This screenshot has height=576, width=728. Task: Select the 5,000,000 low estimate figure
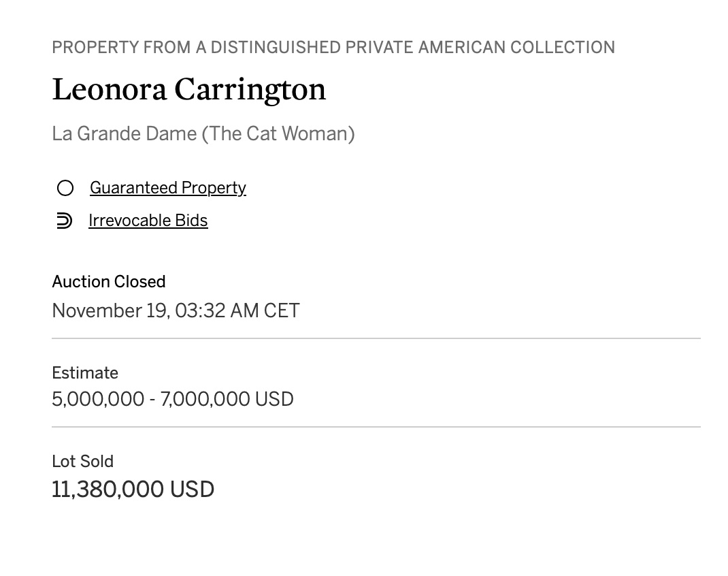pyautogui.click(x=98, y=400)
